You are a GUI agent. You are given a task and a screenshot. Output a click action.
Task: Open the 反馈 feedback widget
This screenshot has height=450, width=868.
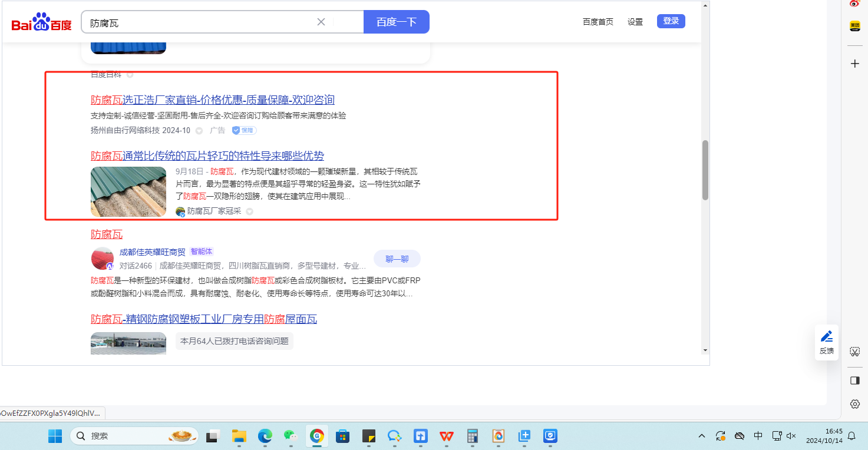(827, 342)
